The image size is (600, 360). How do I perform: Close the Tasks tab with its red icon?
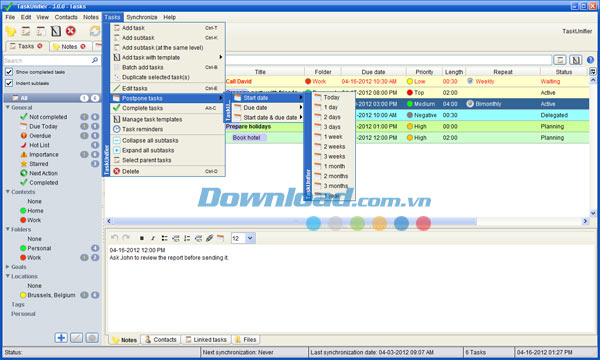[40, 46]
